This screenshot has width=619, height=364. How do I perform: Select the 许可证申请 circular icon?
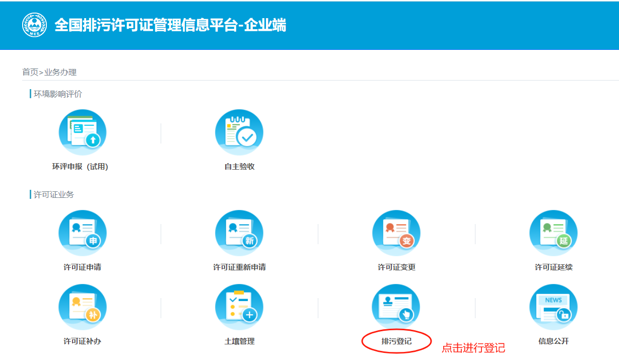[83, 234]
